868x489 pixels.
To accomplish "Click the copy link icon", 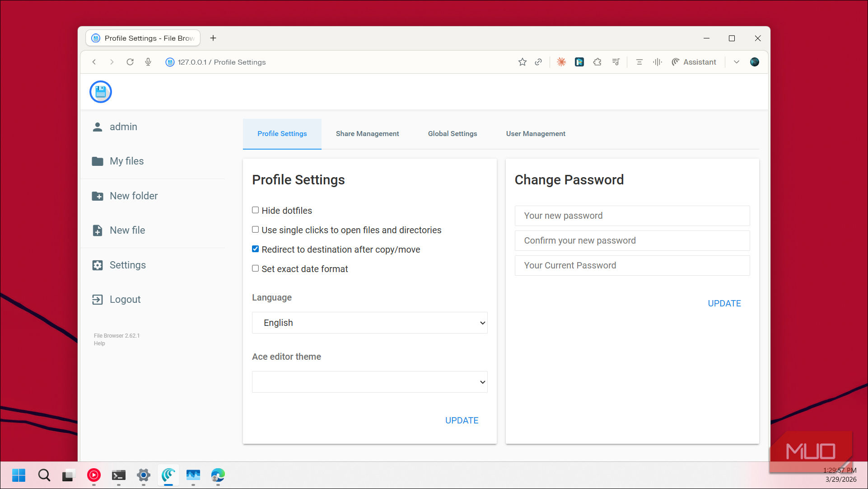I will (x=538, y=62).
